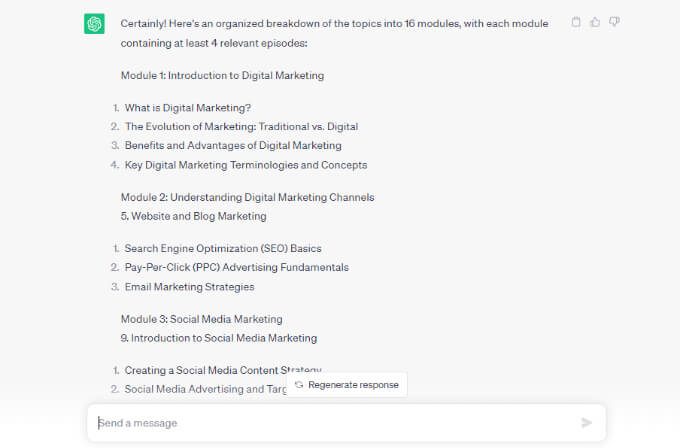Click Benefits and Advantages of Digital Marketing

(x=233, y=145)
